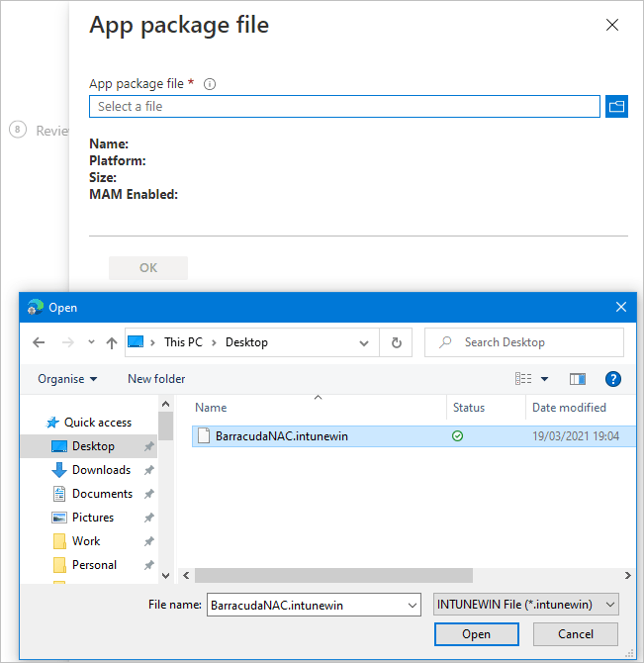644x663 pixels.
Task: Click the This PC computer icon in address bar
Action: click(136, 341)
